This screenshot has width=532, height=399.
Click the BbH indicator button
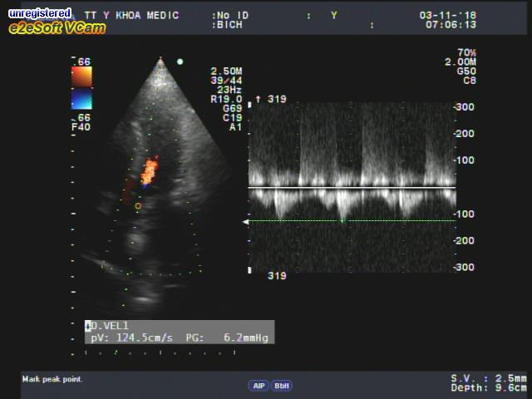[x=282, y=386]
